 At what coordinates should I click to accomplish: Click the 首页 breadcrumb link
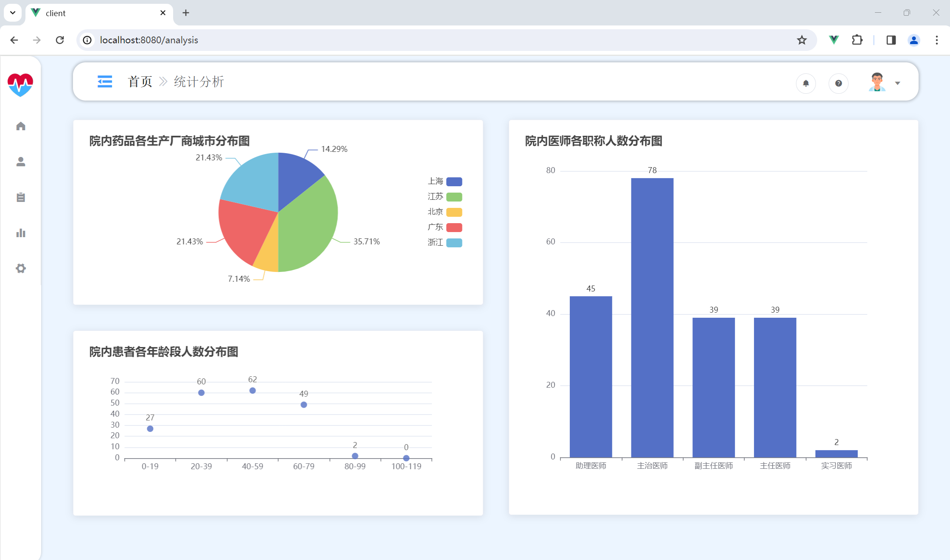tap(140, 81)
